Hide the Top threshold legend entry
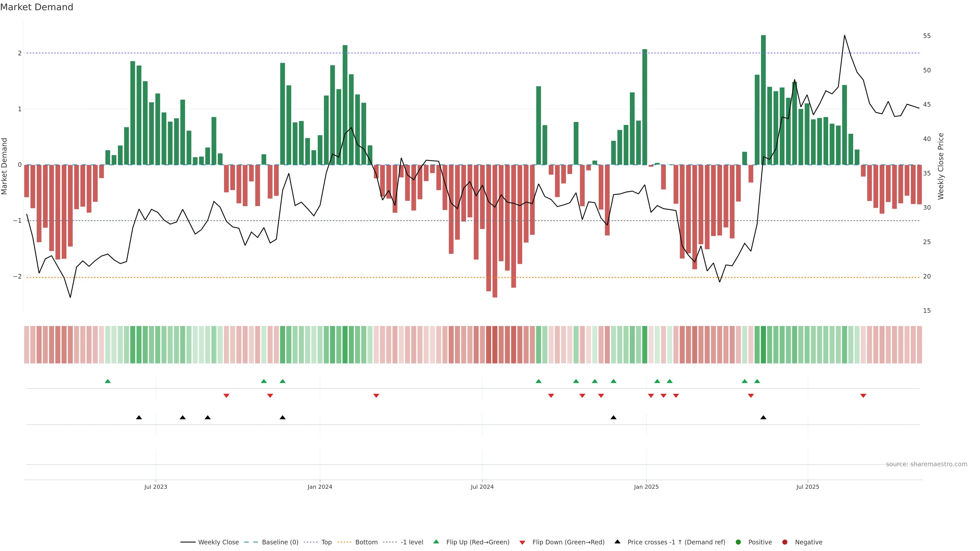Image resolution: width=980 pixels, height=551 pixels. tap(326, 542)
